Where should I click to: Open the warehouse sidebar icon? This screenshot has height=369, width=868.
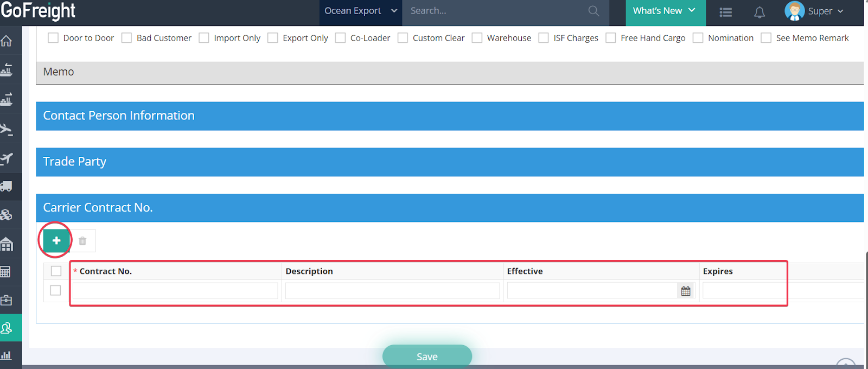(7, 244)
